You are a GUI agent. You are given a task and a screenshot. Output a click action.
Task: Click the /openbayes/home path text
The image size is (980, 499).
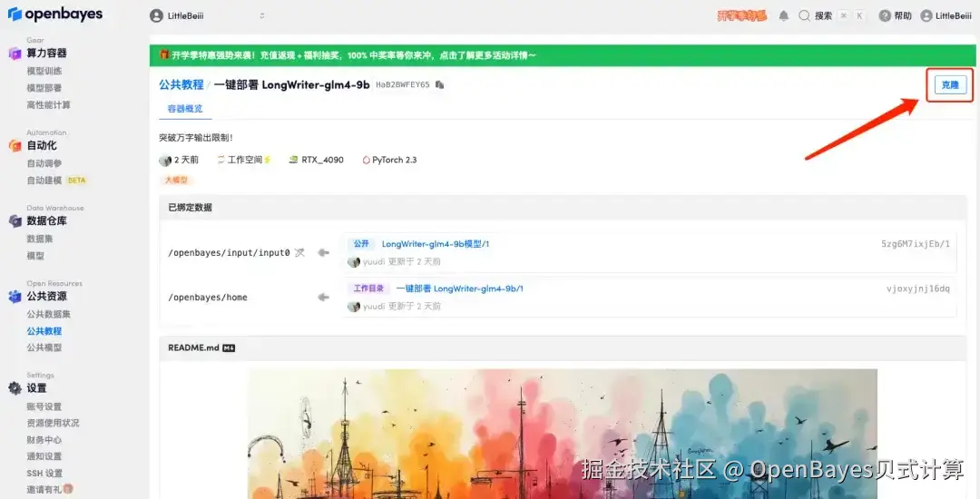(208, 298)
